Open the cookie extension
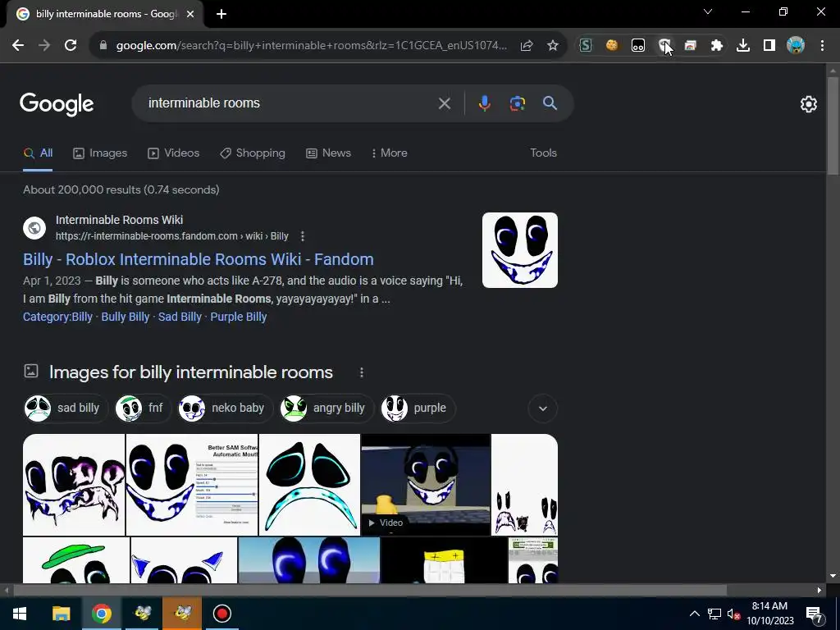The image size is (840, 630). tap(612, 46)
